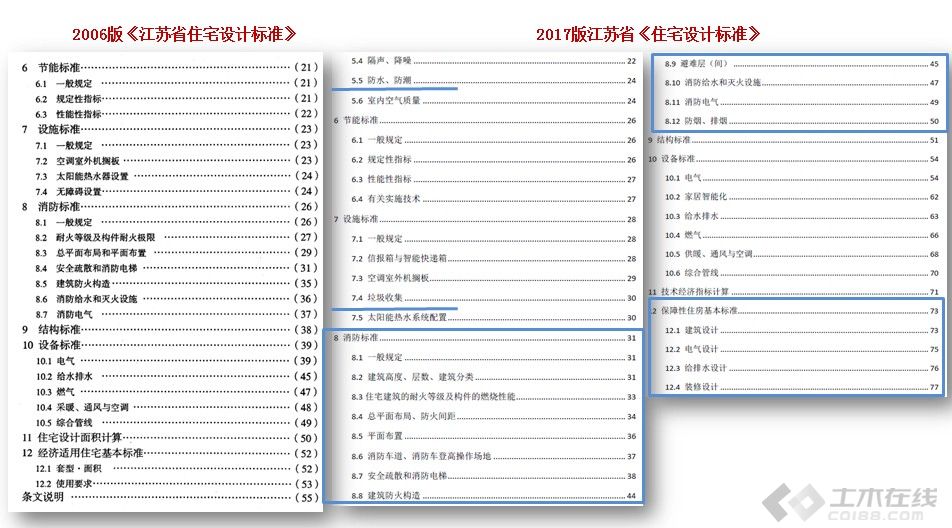Select '8.2 建筑高度、层数、建筑分类' entry
This screenshot has height=528, width=952.
tap(412, 377)
